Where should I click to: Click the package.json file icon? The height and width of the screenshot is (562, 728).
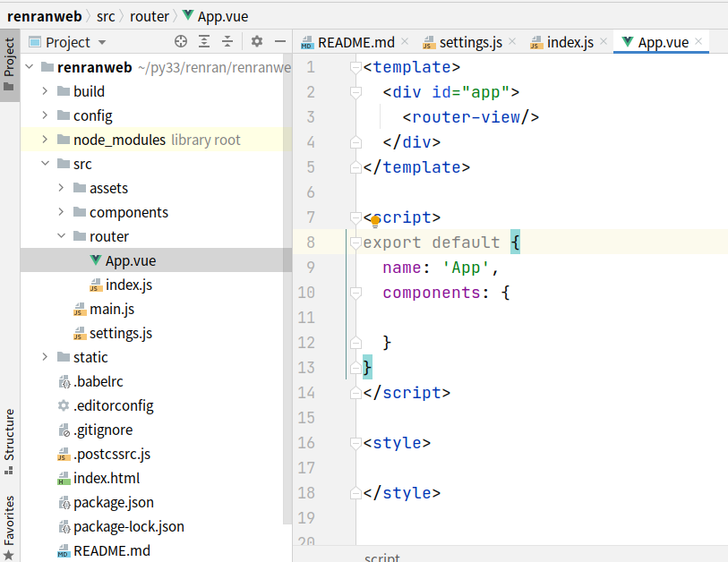coord(64,502)
